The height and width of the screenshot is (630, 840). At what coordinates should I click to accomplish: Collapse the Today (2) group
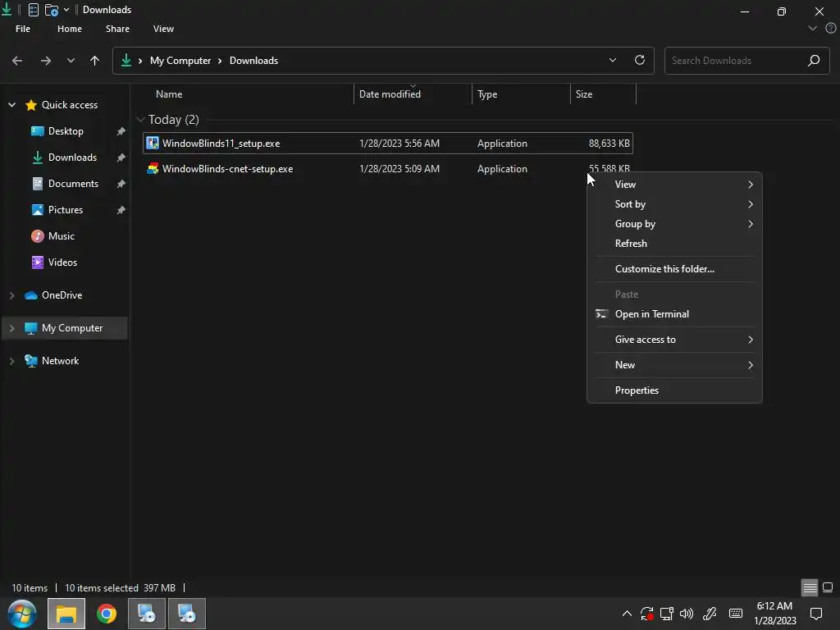[140, 120]
